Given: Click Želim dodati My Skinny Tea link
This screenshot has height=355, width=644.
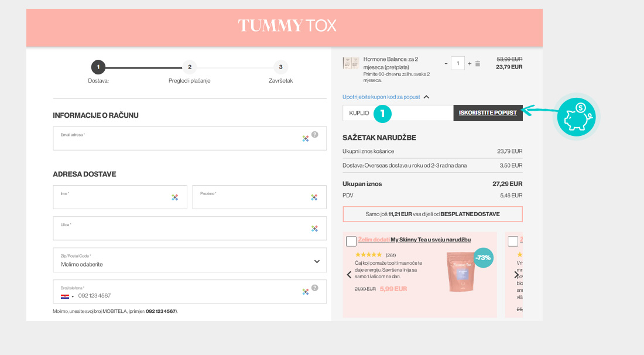Looking at the screenshot, I should pos(415,240).
